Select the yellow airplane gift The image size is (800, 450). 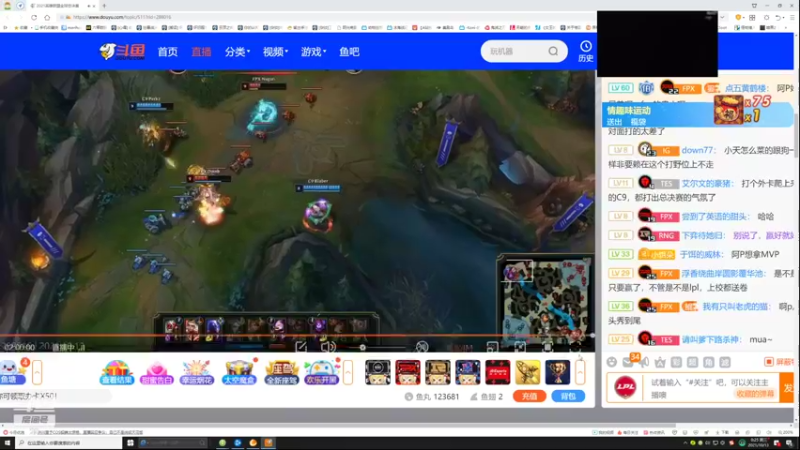click(528, 372)
